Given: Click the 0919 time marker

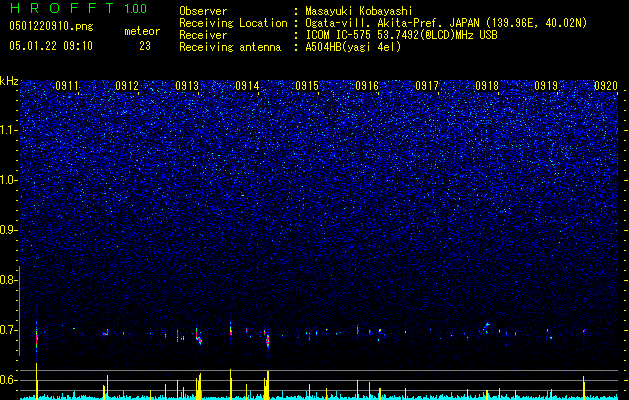Looking at the screenshot, I should 546,86.
